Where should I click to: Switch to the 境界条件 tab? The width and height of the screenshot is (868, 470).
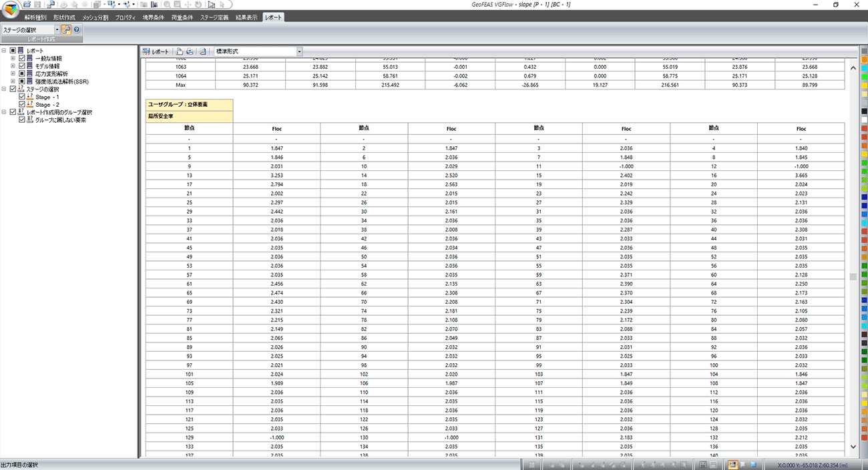[x=155, y=17]
